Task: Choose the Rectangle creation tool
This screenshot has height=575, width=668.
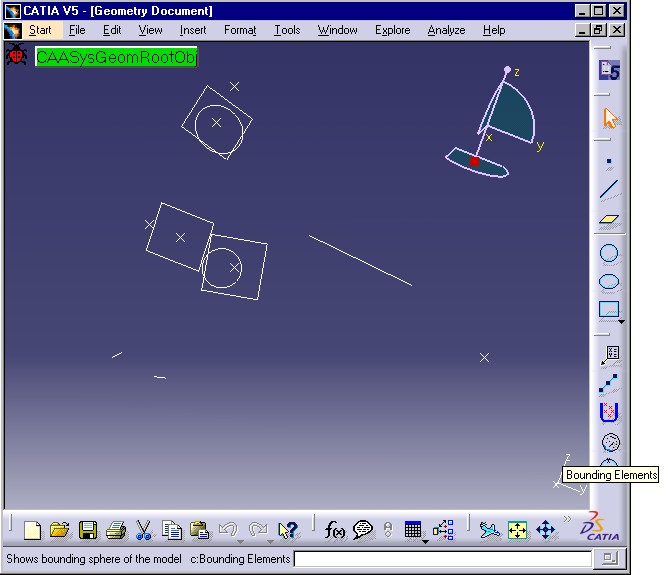Action: pos(609,309)
